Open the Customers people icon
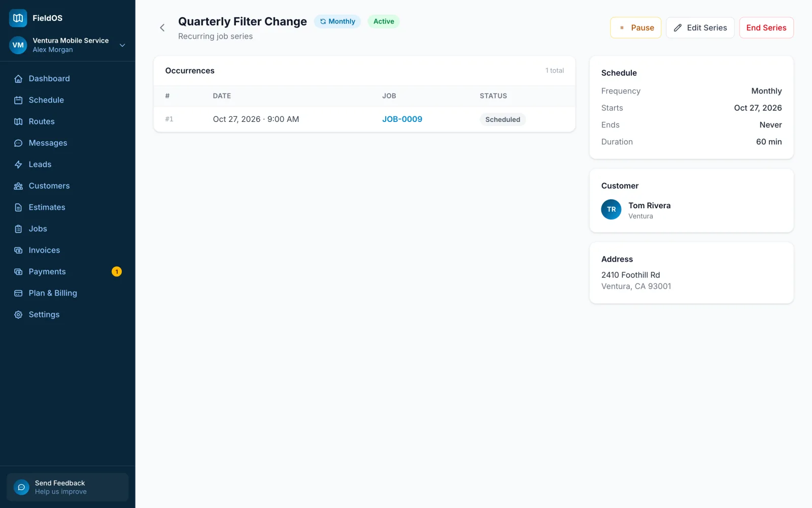Image resolution: width=812 pixels, height=508 pixels. (x=18, y=186)
